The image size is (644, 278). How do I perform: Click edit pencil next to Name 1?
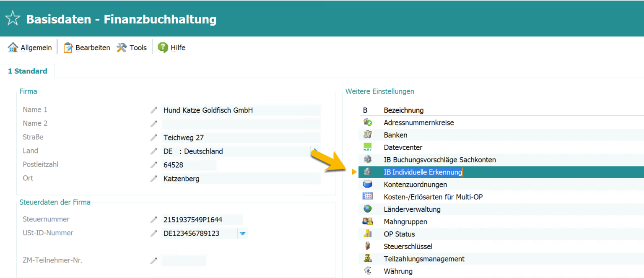154,110
